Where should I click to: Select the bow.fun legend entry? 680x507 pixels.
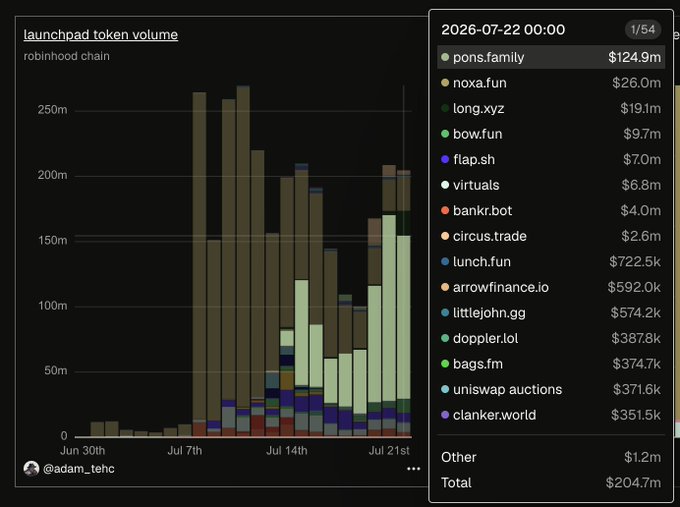[x=551, y=134]
